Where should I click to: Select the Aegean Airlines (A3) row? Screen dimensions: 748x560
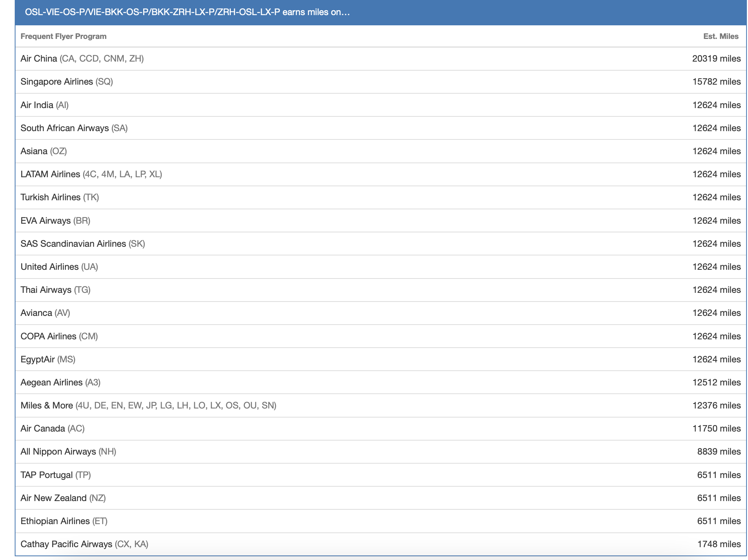click(381, 382)
